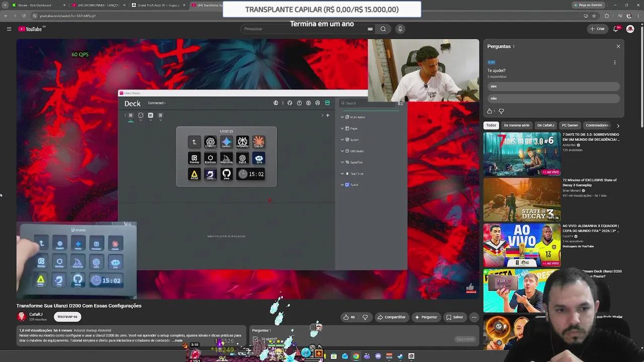644x362 pixels.
Task: Select the 'Todos' recommendations chip
Action: click(x=491, y=125)
